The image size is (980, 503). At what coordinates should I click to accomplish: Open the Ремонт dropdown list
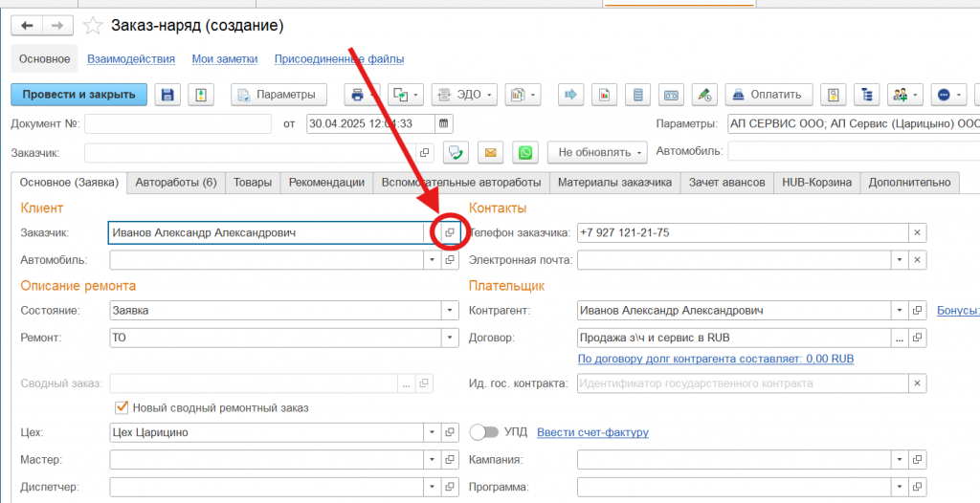(x=449, y=338)
